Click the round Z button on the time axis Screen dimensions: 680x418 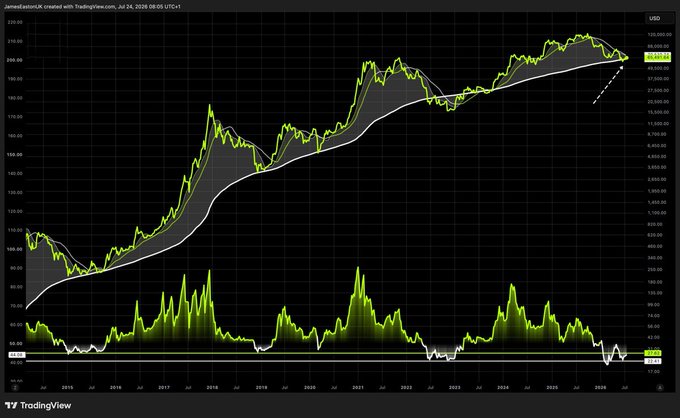(x=15, y=388)
